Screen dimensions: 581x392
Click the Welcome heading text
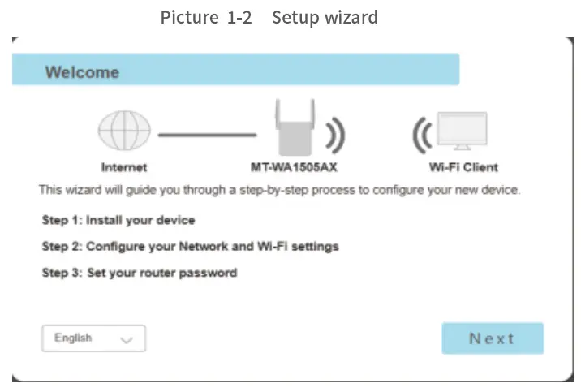pos(82,72)
